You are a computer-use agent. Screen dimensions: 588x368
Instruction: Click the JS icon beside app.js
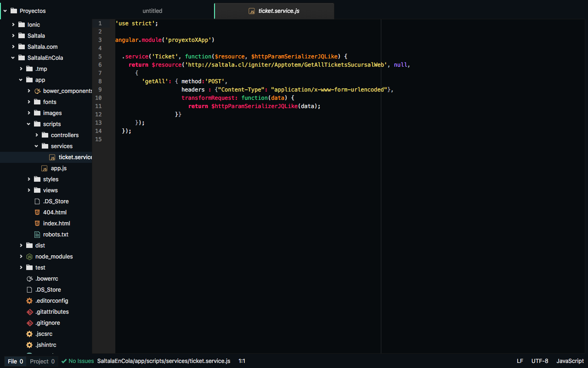click(45, 168)
